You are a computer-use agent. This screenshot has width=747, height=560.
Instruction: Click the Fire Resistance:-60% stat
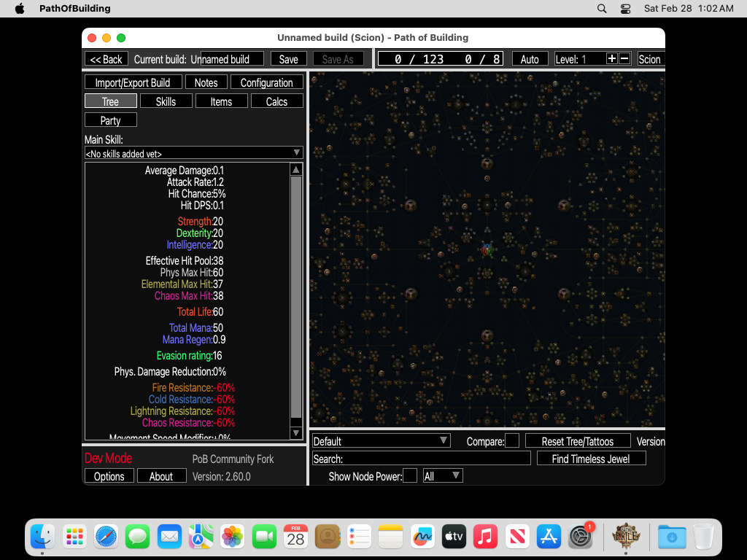pyautogui.click(x=193, y=388)
